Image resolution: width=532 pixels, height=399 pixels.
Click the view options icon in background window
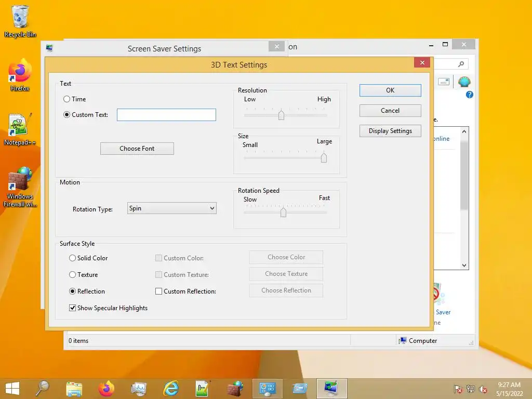[x=444, y=82]
